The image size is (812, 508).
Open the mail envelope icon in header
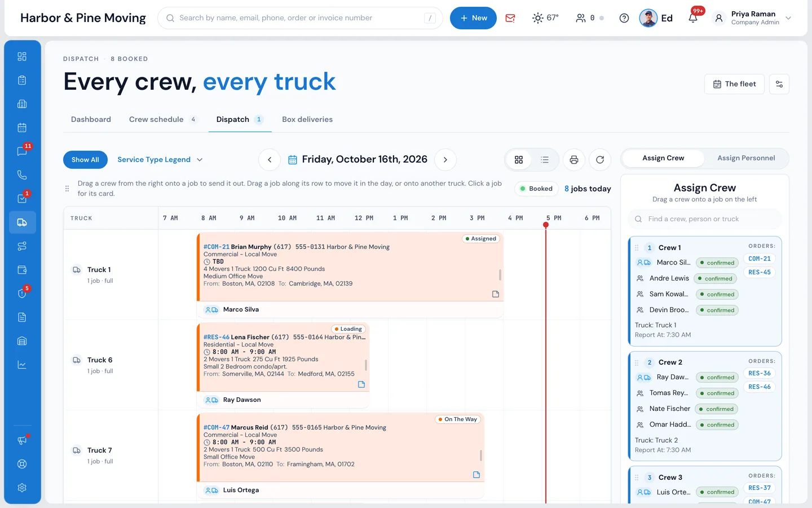510,18
